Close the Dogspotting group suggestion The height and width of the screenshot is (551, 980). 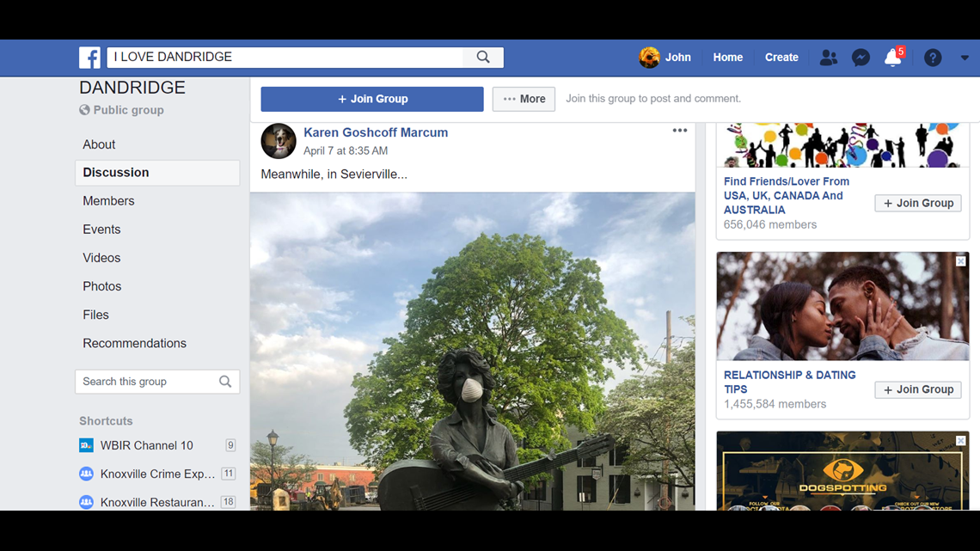point(960,440)
